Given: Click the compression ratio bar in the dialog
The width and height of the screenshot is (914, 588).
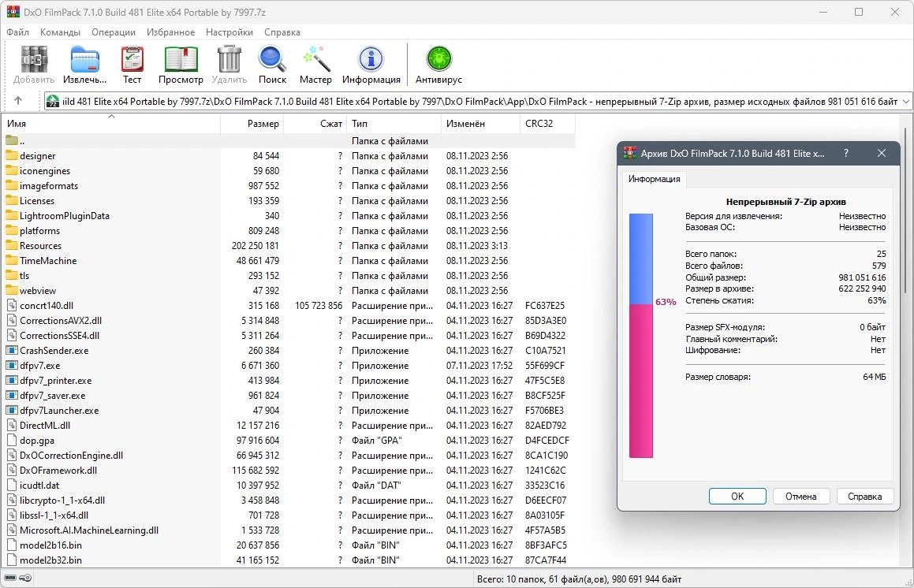Looking at the screenshot, I should coord(640,335).
